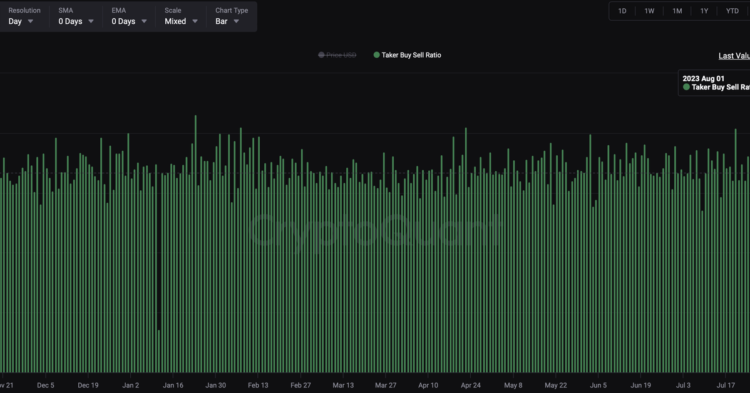Click the May 8 axis label

tap(513, 385)
